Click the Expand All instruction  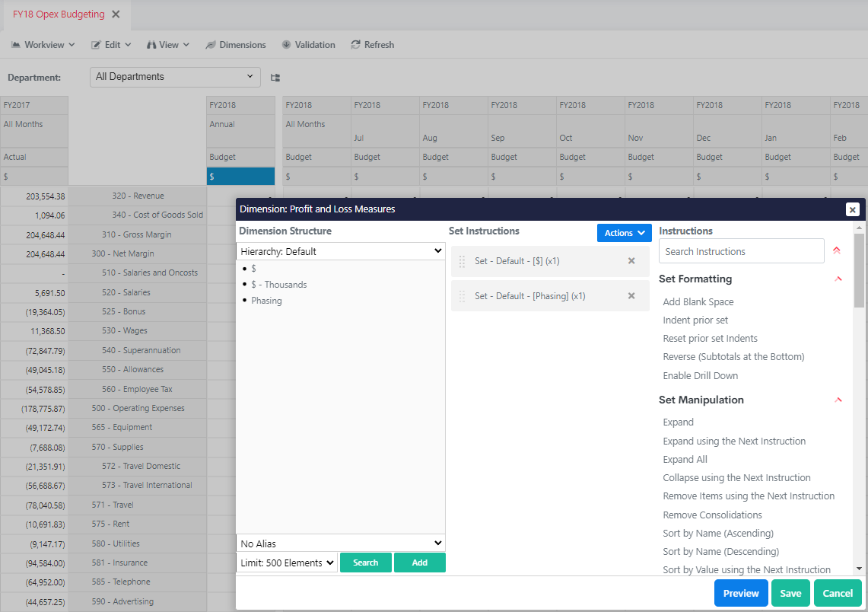685,460
